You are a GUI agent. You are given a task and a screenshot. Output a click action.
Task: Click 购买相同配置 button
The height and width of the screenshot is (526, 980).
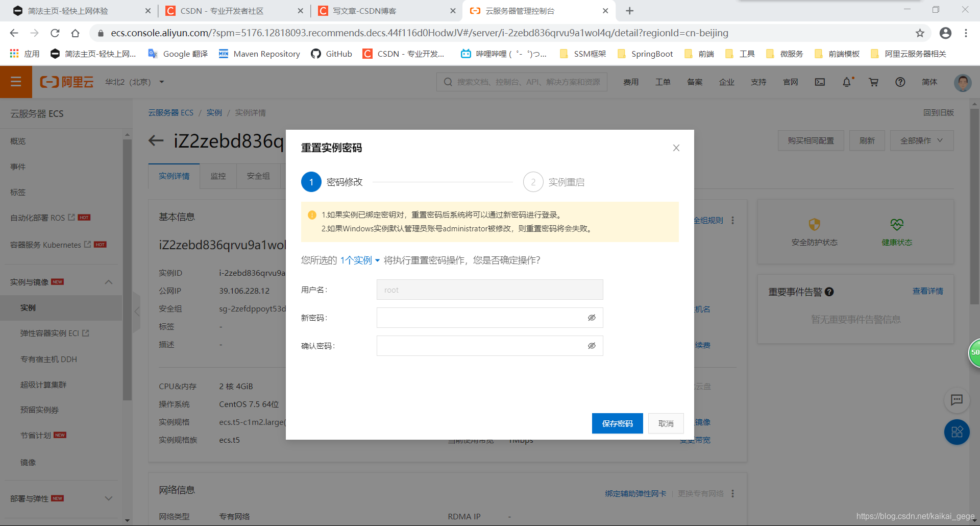pyautogui.click(x=811, y=140)
